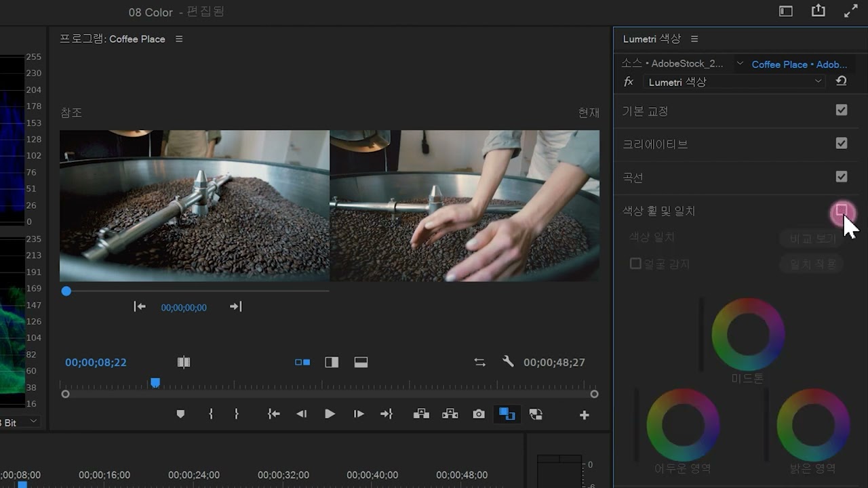This screenshot has height=488, width=868.
Task: Expand the 곡선 section
Action: (x=633, y=178)
